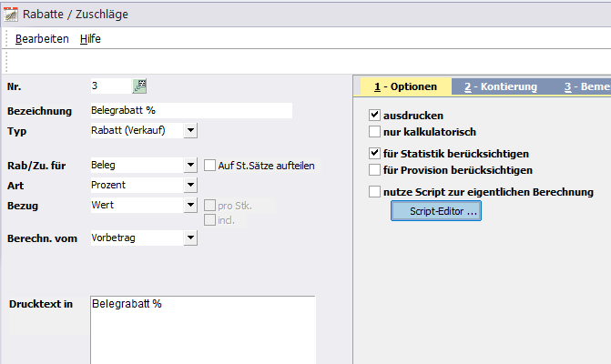Check nutze Script zur eigentlichen Berechnung
The width and height of the screenshot is (611, 364).
(374, 191)
